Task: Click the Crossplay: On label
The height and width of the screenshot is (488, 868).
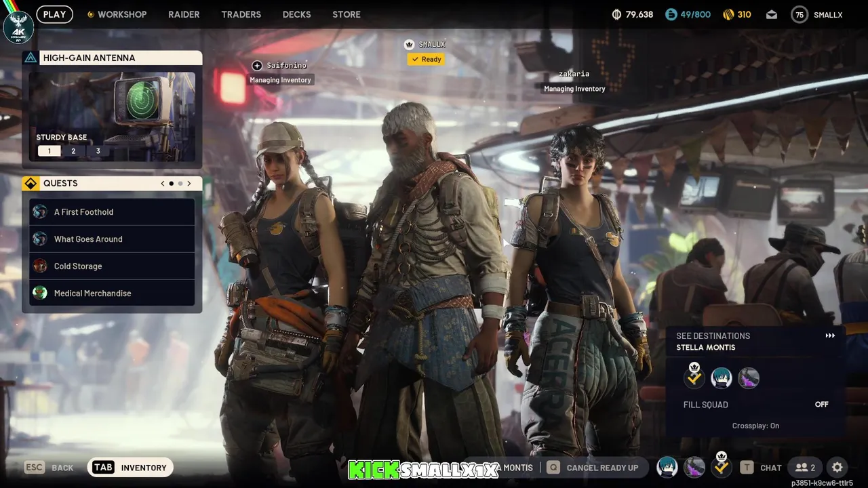Action: click(755, 426)
